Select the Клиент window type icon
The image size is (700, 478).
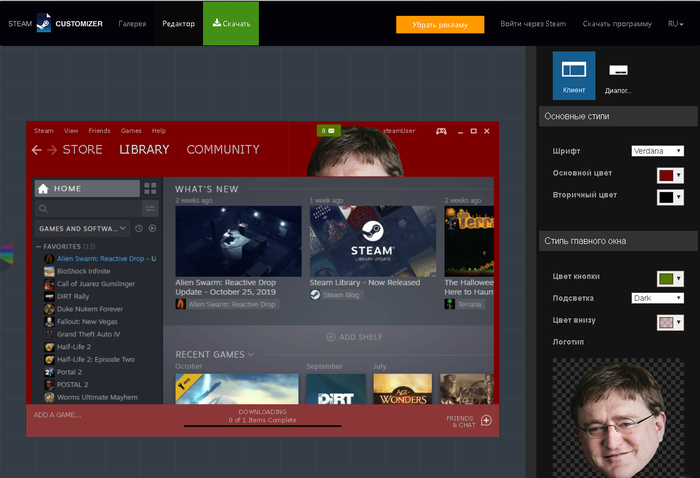(574, 75)
